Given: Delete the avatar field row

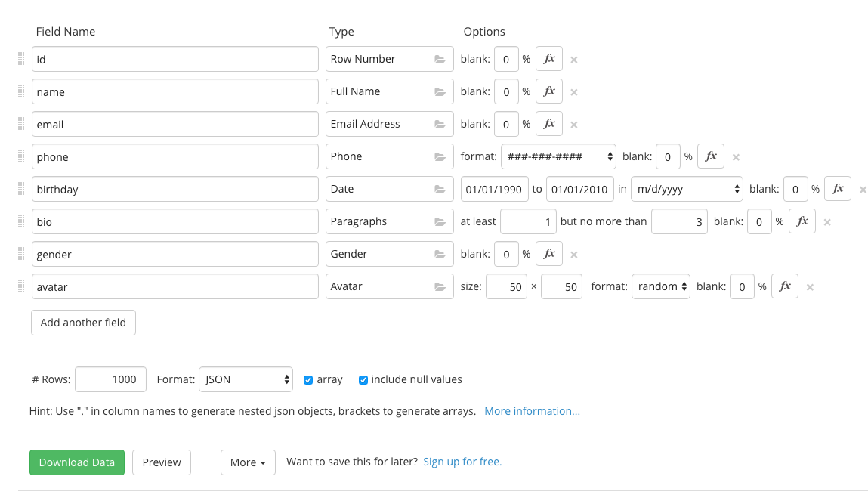Looking at the screenshot, I should coord(810,287).
